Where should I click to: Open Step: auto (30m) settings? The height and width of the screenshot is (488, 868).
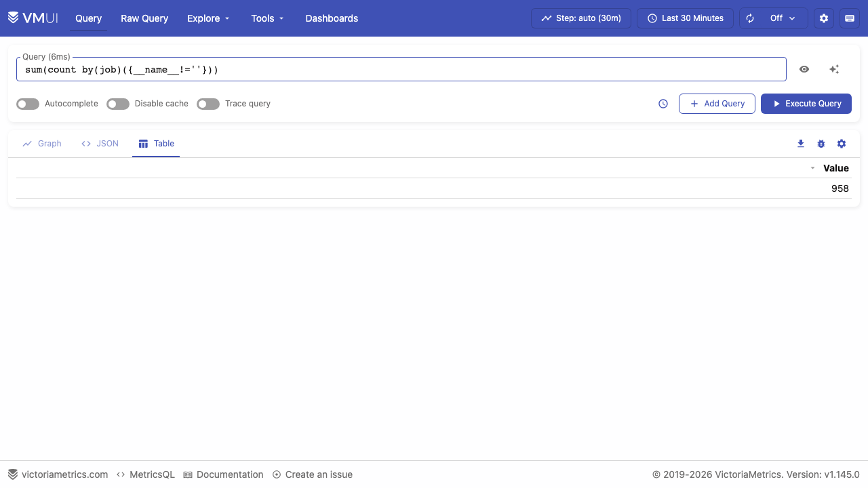click(x=581, y=18)
